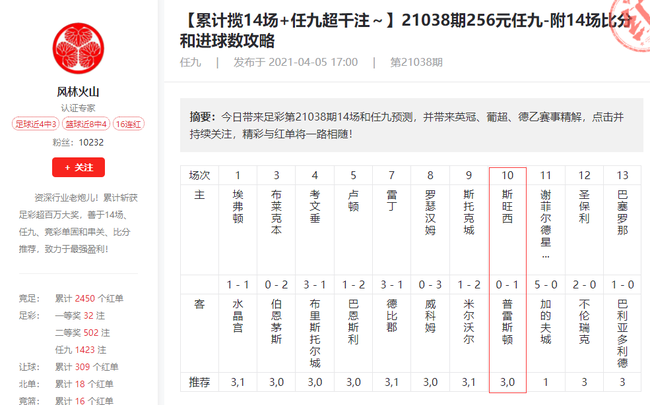Image resolution: width=650 pixels, height=405 pixels.
Task: Click the 篮球近8中4 badge
Action: click(x=86, y=124)
